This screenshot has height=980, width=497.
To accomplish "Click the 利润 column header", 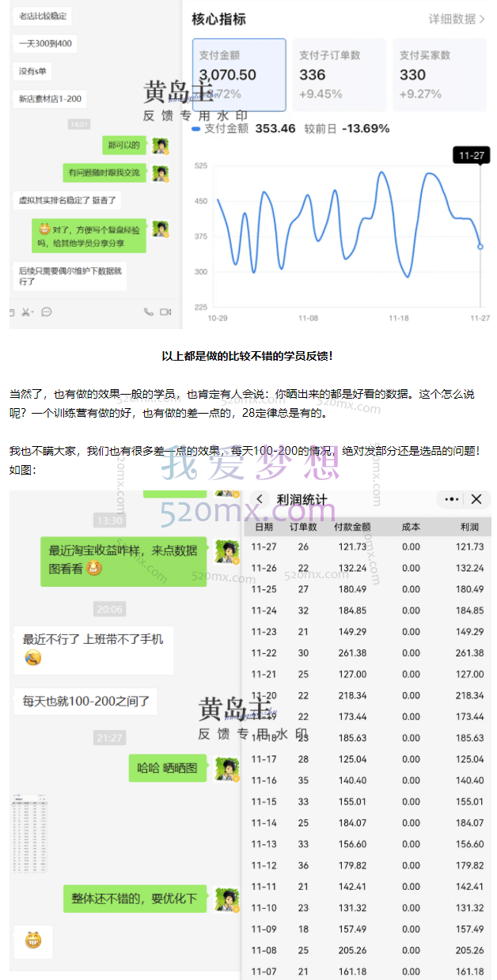I will click(469, 527).
